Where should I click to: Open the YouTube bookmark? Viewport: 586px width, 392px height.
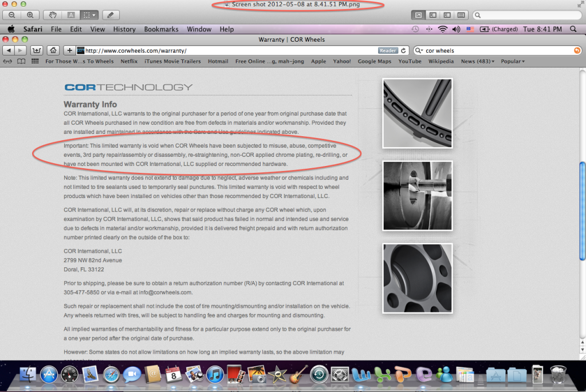click(410, 61)
